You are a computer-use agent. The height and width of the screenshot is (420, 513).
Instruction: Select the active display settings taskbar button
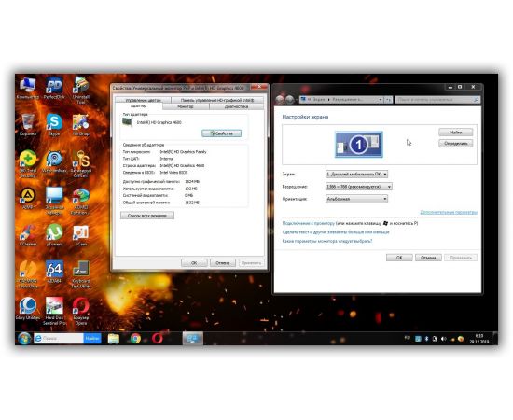pyautogui.click(x=192, y=339)
